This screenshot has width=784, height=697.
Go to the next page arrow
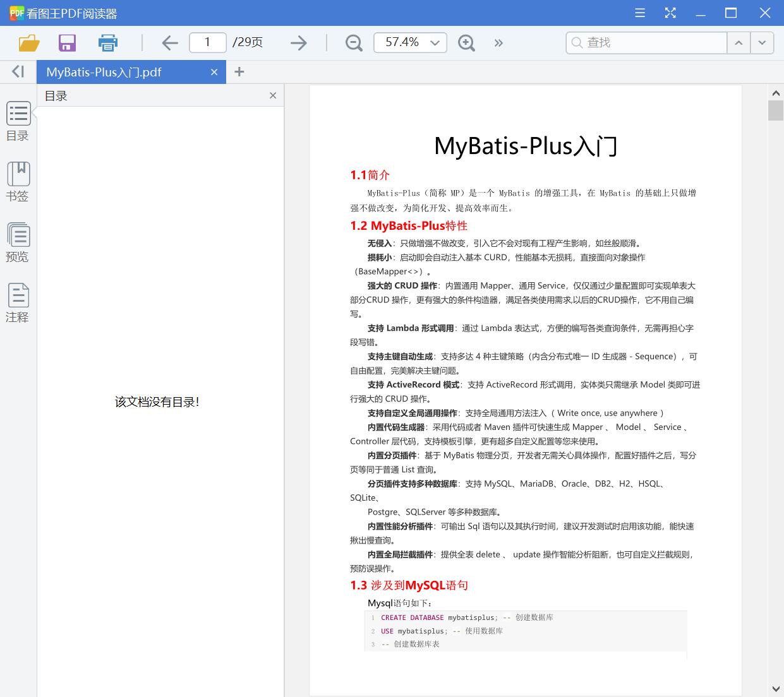coord(298,42)
